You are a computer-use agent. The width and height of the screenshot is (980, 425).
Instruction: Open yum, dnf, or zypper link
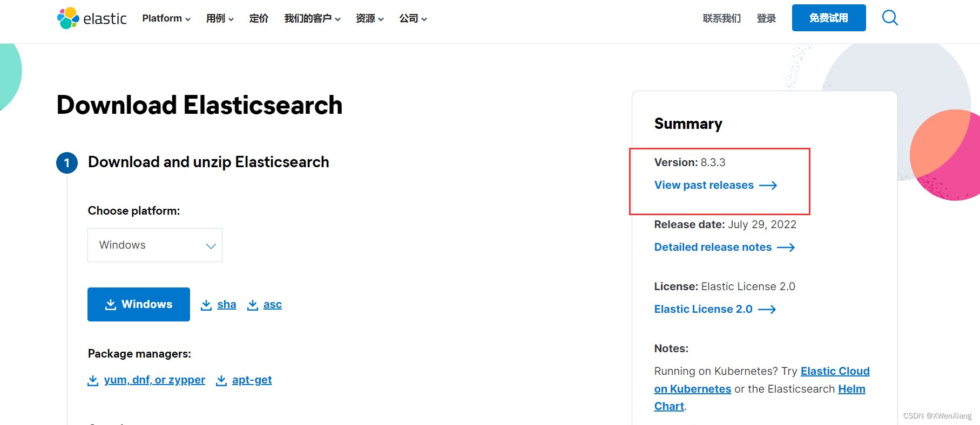154,380
